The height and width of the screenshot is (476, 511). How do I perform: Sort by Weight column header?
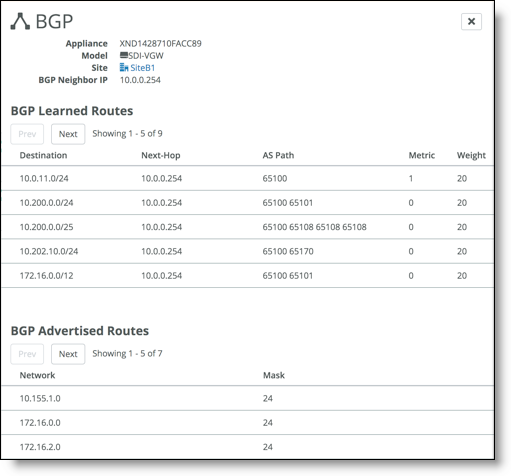[x=471, y=155]
